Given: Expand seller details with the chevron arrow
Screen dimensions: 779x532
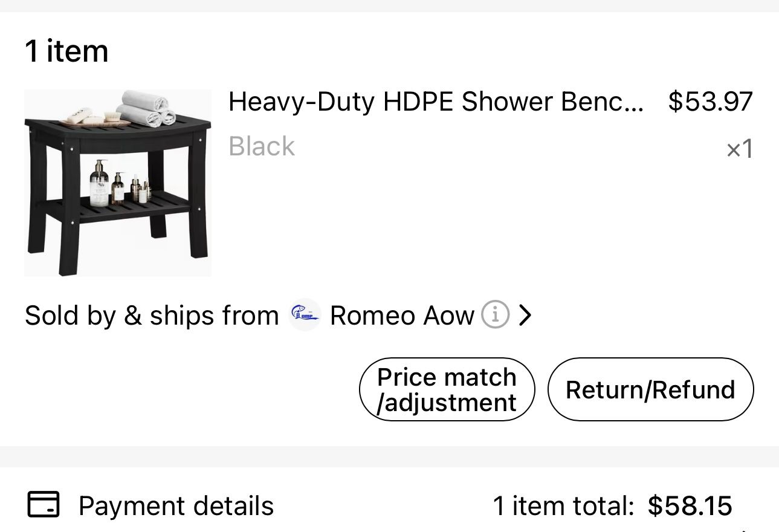Looking at the screenshot, I should (524, 314).
